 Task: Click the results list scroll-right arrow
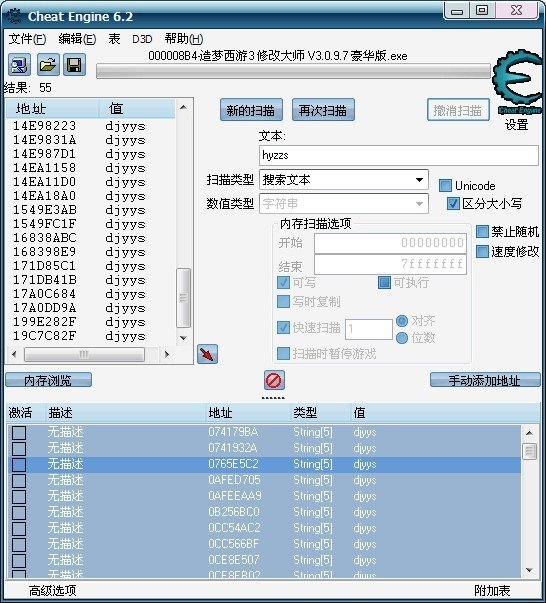coord(167,354)
